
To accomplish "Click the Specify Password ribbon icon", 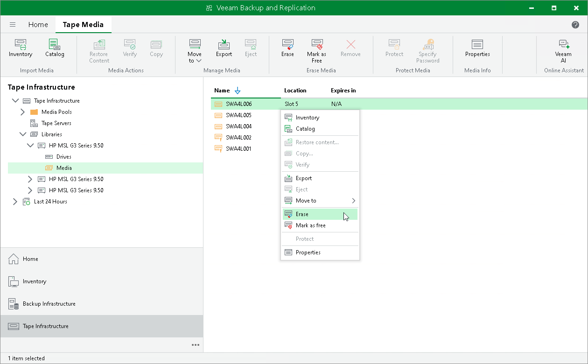I will 428,44.
